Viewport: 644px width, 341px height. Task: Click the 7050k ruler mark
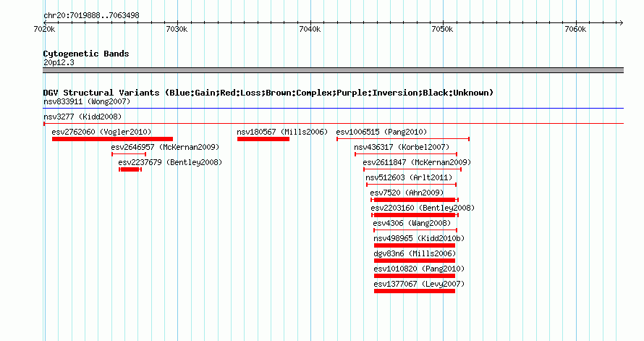click(x=443, y=29)
